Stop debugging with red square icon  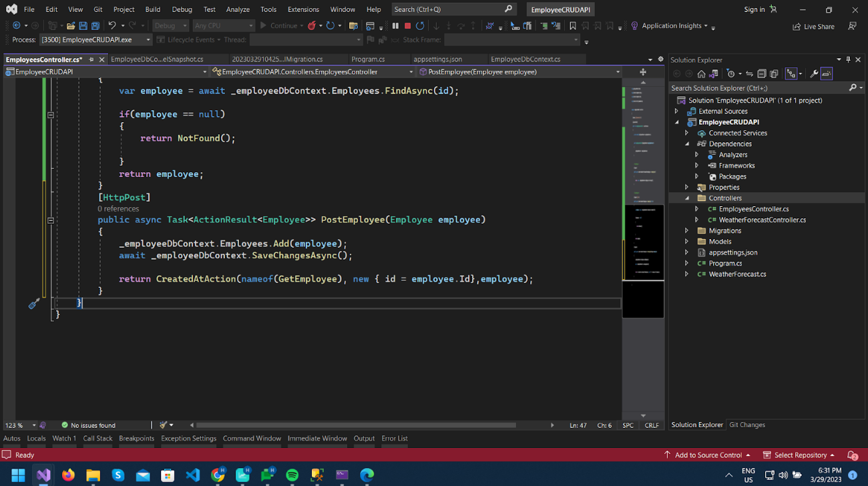[407, 25]
